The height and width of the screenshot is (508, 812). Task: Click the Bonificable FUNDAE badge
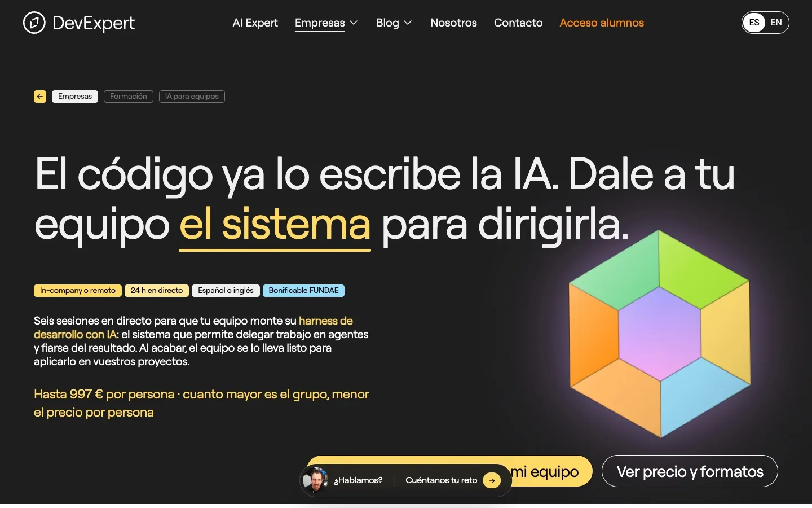tap(303, 291)
